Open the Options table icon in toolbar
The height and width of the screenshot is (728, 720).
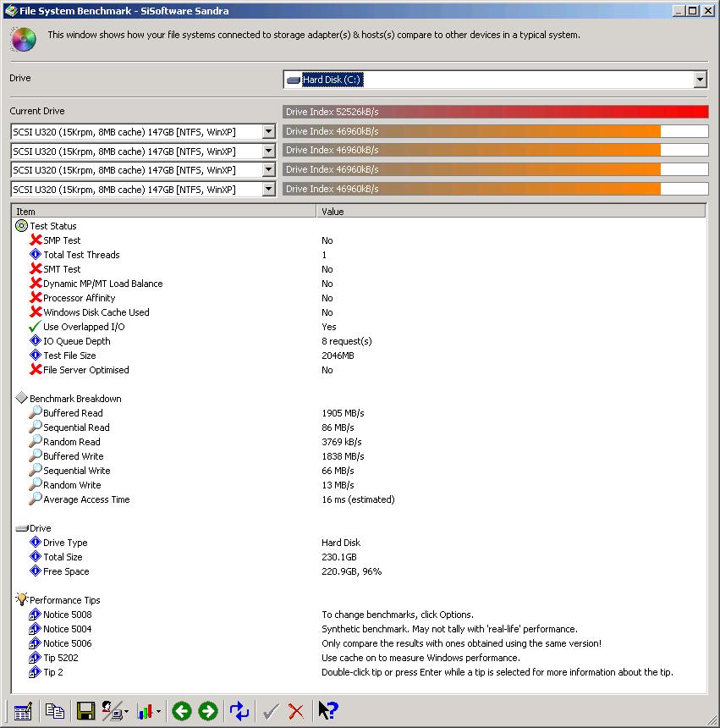22,711
